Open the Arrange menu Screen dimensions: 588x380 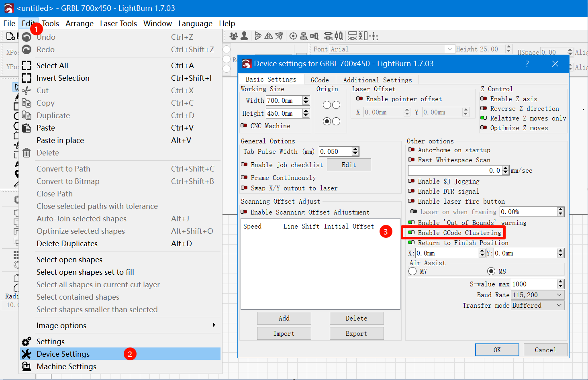(x=80, y=24)
